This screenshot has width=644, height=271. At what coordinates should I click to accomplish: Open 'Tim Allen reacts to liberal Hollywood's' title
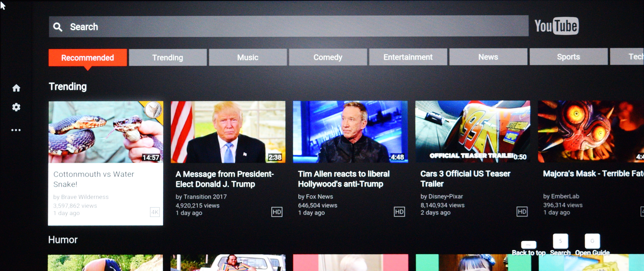tap(344, 179)
